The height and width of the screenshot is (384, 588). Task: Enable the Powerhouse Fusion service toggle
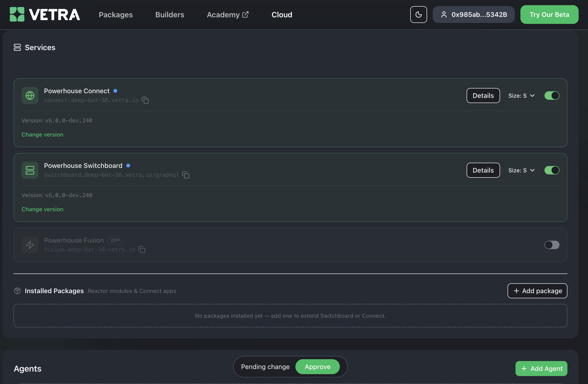[x=552, y=245]
